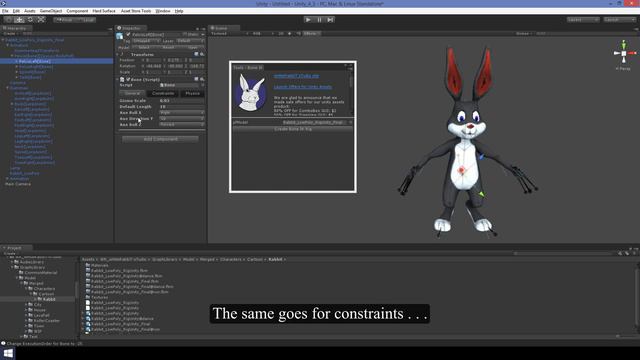This screenshot has height=360, width=640.
Task: Open the Layer dropdown in Inspector
Action: click(190, 41)
